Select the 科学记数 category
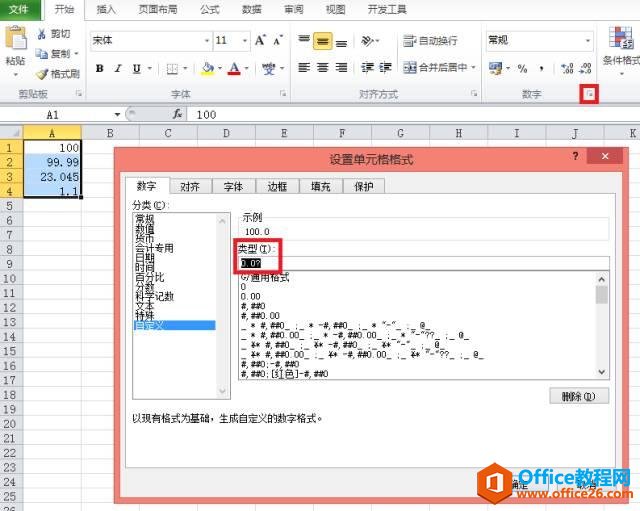This screenshot has height=511, width=640. click(x=155, y=296)
